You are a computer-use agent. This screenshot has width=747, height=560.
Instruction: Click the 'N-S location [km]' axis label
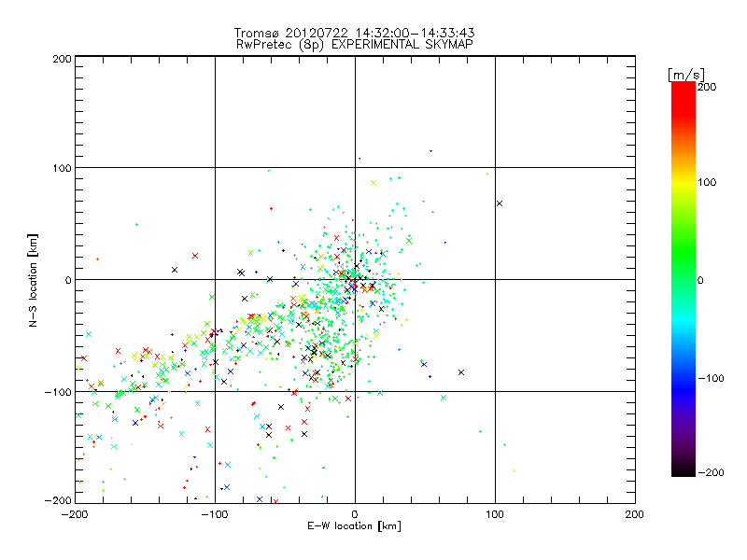pyautogui.click(x=33, y=281)
